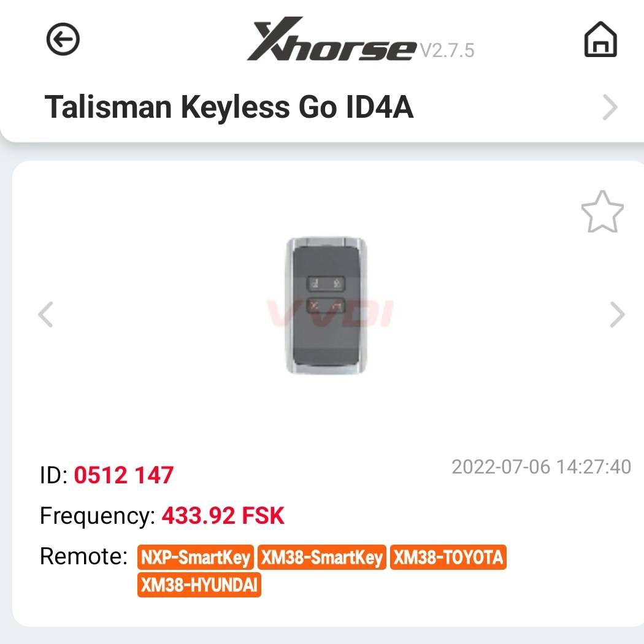Tap the V2.7.5 version label

pyautogui.click(x=447, y=50)
